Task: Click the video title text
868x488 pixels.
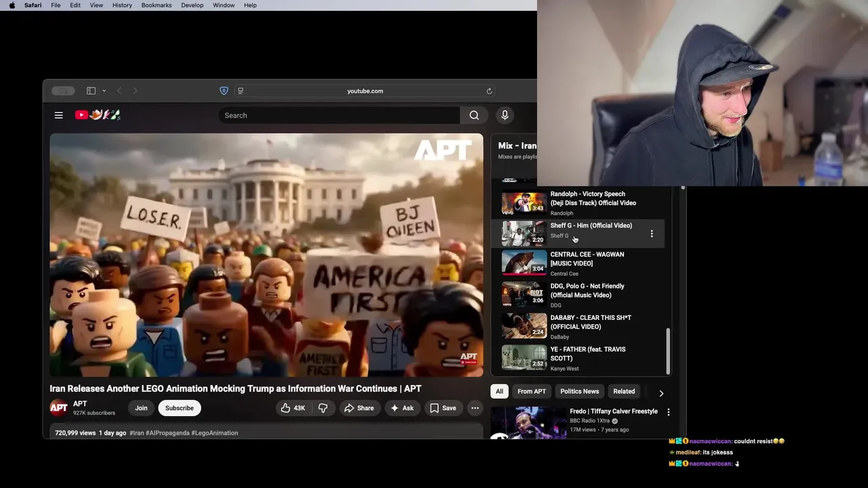Action: click(x=235, y=389)
